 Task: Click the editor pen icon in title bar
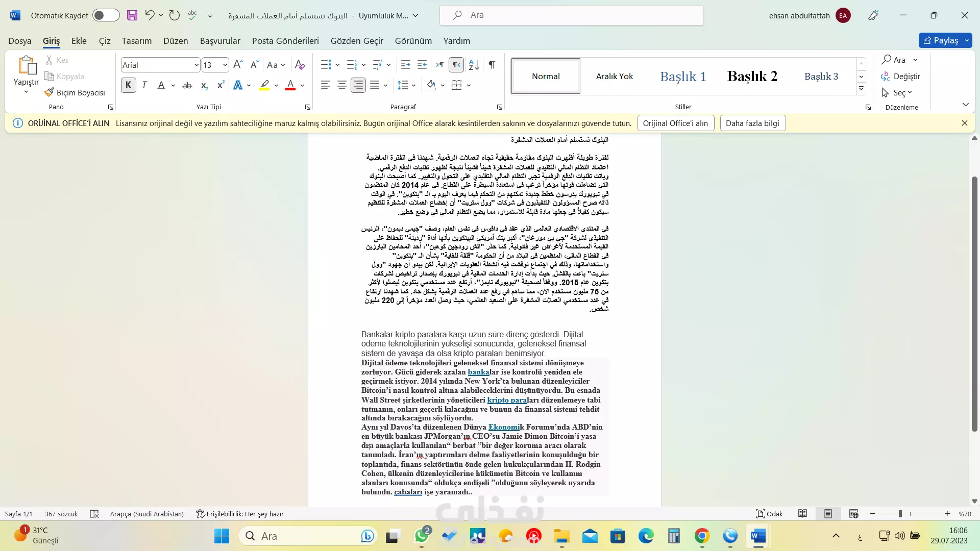coord(873,15)
